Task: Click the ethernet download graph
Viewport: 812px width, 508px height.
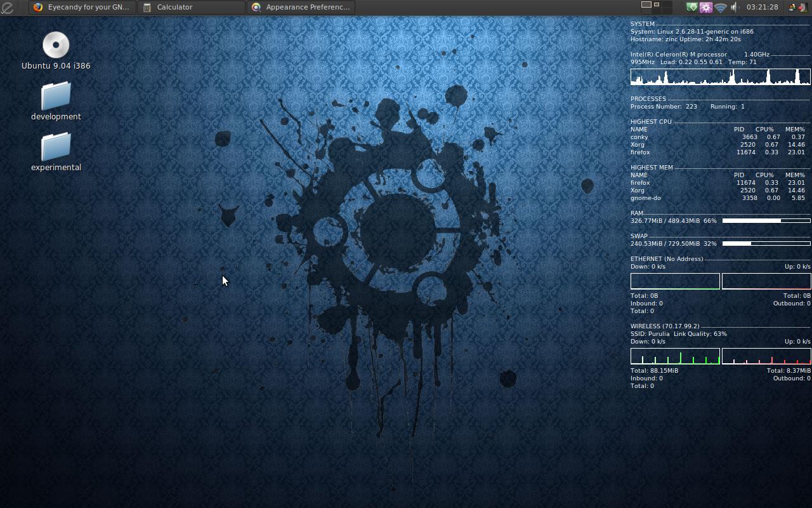Action: (x=675, y=281)
